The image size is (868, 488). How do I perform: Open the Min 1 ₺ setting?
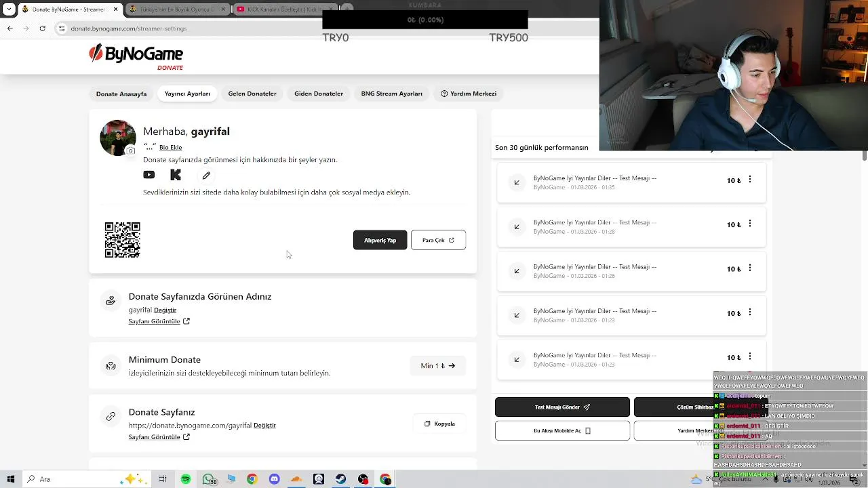coord(438,366)
